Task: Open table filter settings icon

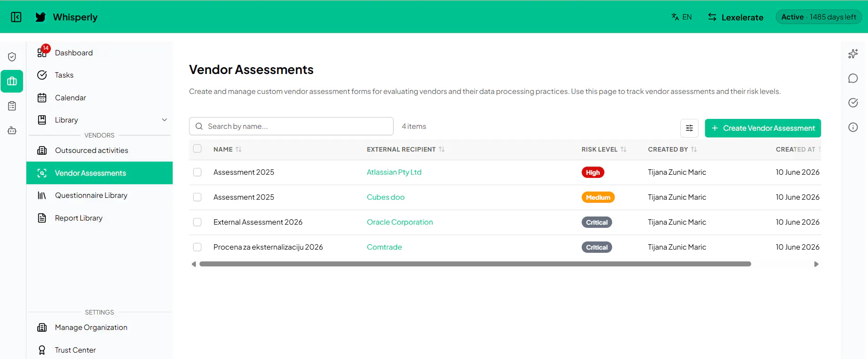Action: click(x=689, y=128)
